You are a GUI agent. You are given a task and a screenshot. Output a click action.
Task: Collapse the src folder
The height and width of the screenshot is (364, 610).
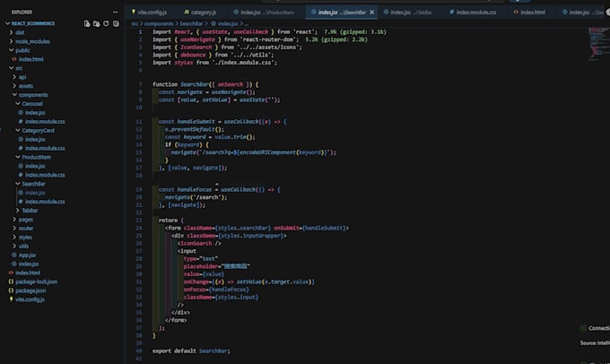coord(11,68)
